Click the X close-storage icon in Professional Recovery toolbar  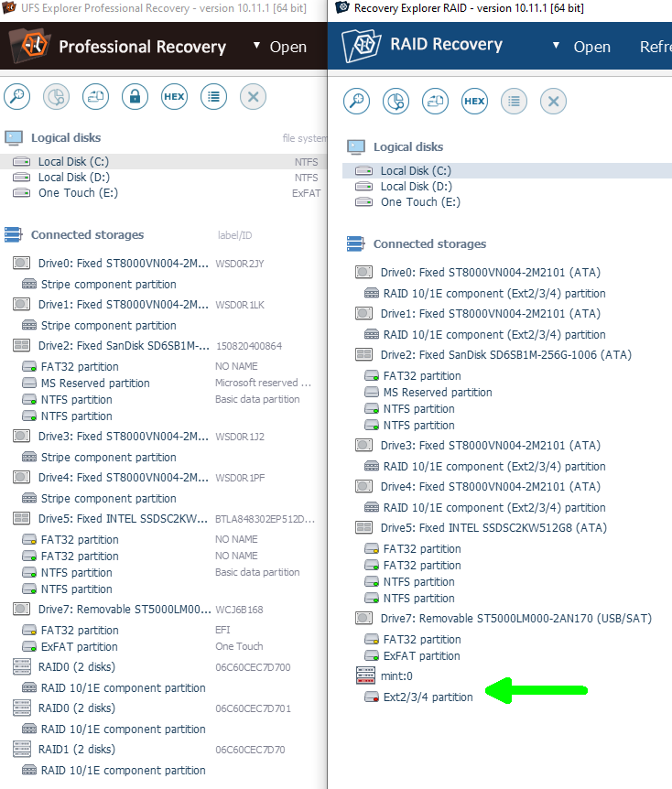pos(253,97)
